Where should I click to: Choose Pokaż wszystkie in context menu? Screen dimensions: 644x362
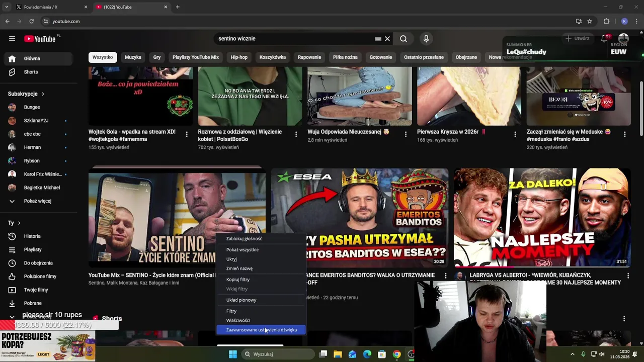(261, 250)
